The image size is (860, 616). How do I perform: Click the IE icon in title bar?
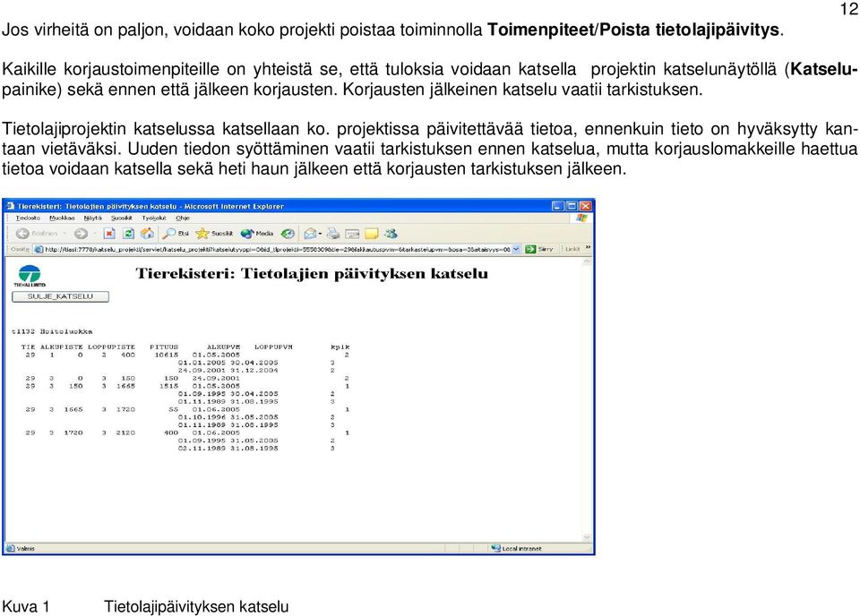10,206
